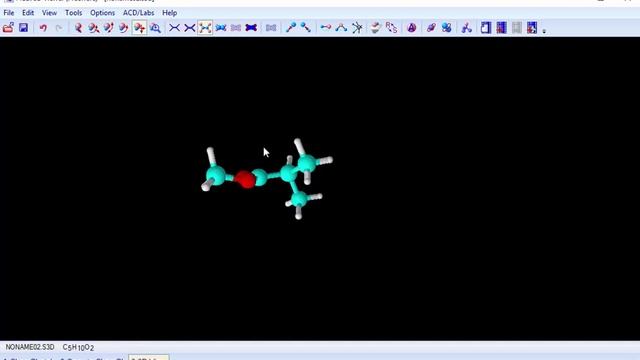This screenshot has width=640, height=360.
Task: Click the R/S stereo descriptor icon
Action: (x=391, y=28)
